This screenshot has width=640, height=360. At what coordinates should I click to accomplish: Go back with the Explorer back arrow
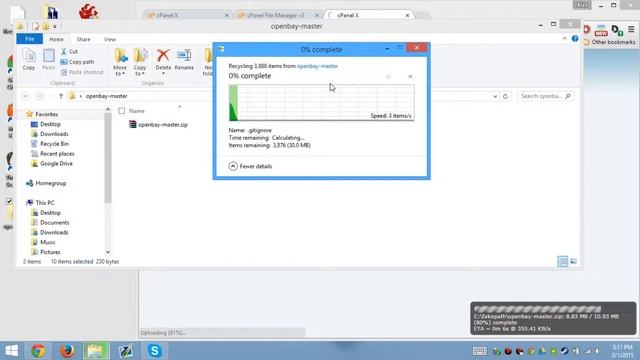tap(26, 96)
